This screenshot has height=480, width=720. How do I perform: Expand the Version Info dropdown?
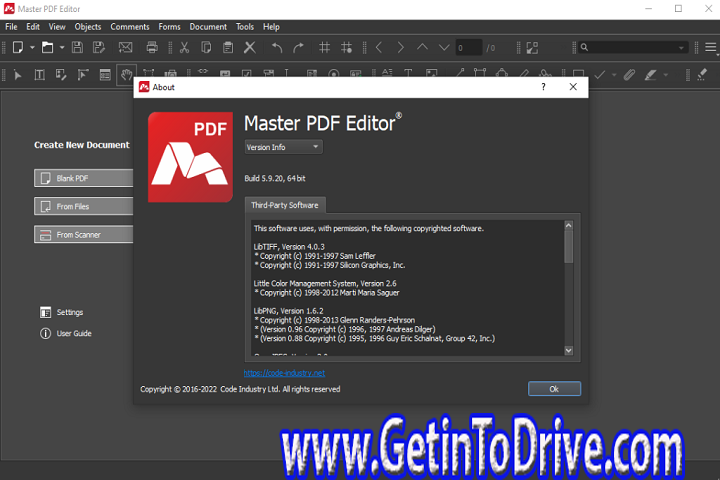point(283,147)
